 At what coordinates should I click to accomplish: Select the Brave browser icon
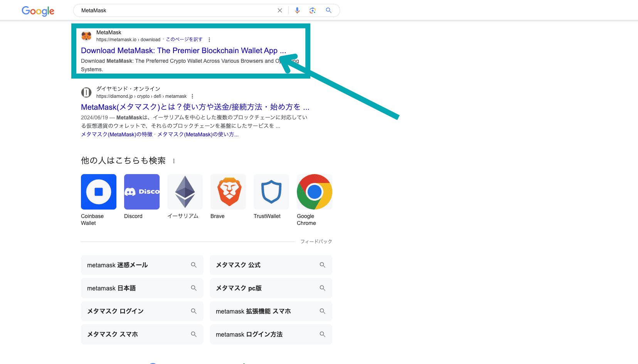(228, 192)
